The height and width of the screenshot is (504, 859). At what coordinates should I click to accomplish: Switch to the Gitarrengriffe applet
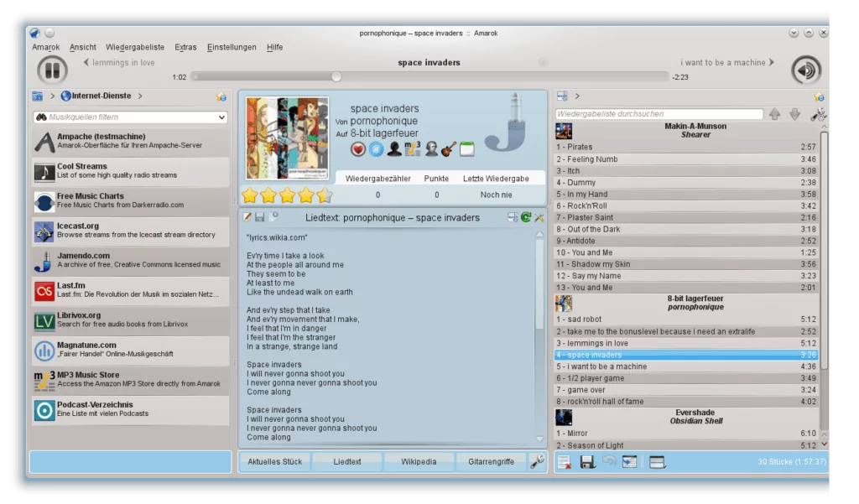tap(491, 462)
